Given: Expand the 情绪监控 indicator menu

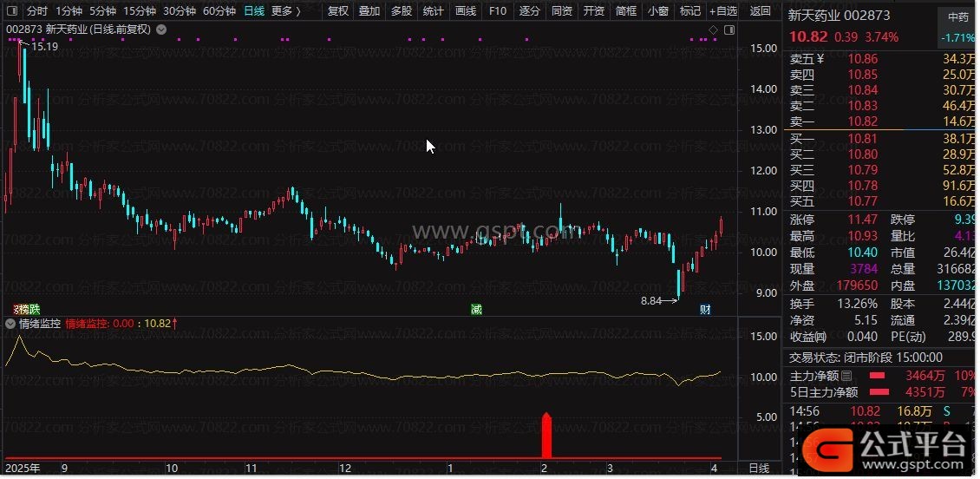Looking at the screenshot, I should pyautogui.click(x=10, y=324).
